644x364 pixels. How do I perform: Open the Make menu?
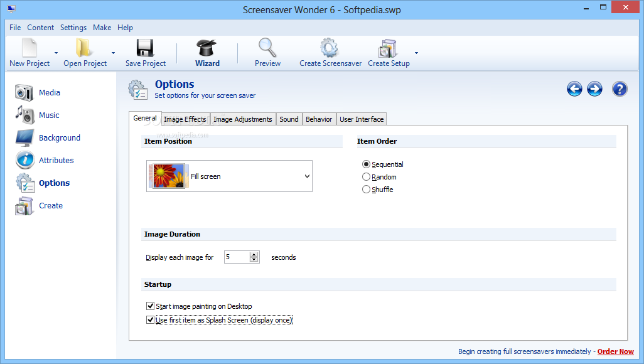[x=102, y=28]
